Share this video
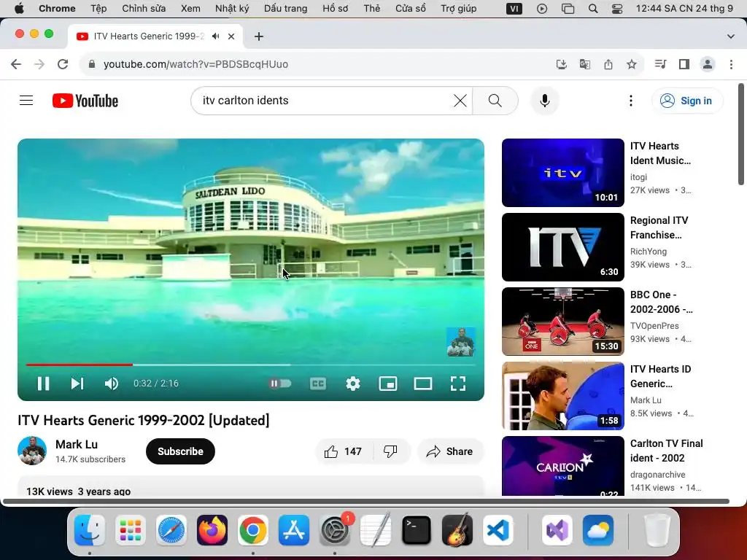 [x=450, y=451]
